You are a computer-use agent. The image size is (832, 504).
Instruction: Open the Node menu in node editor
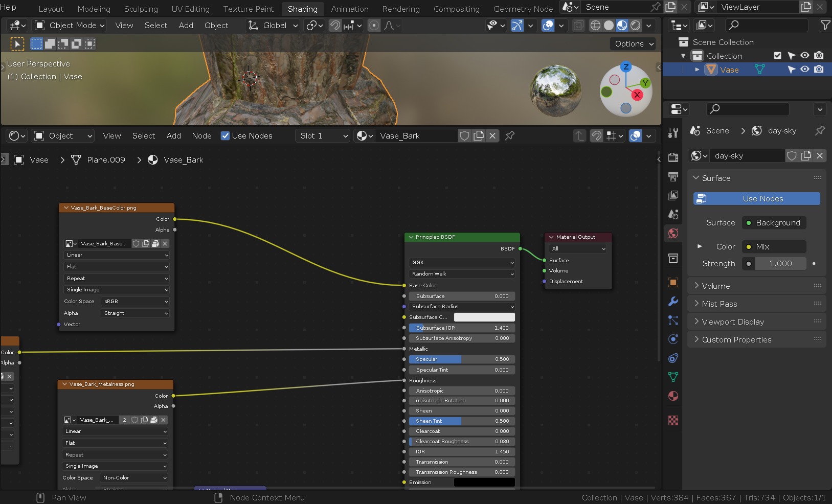(201, 135)
